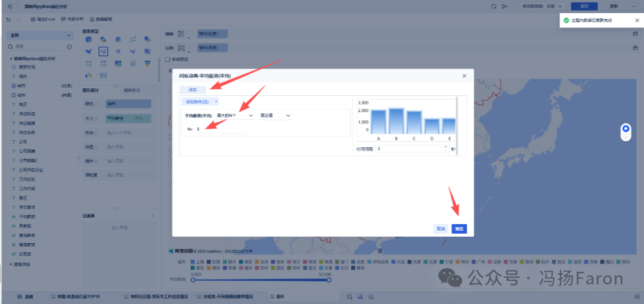Open the 数据 tab at bottom

point(25,297)
